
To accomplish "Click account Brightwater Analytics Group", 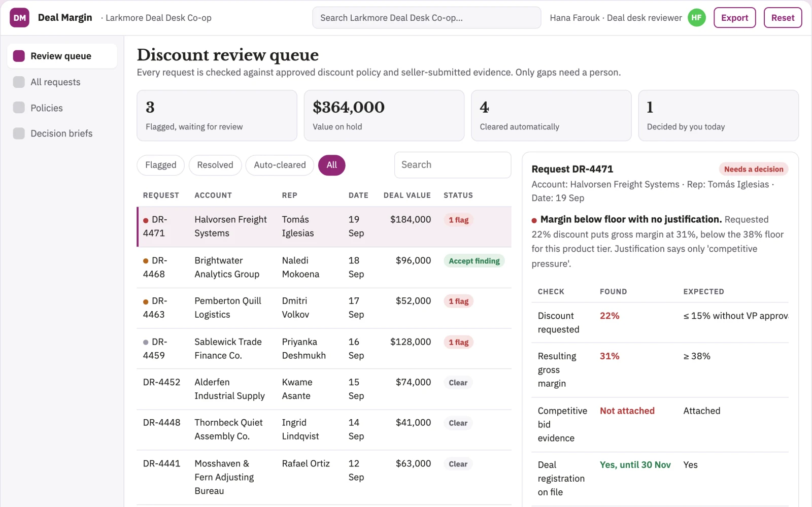I will pyautogui.click(x=227, y=267).
